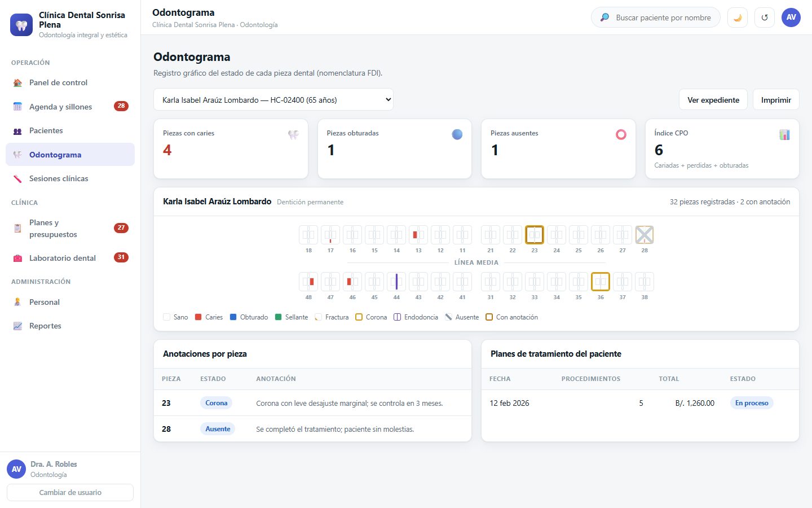Select Odontograma in the sidebar
812x508 pixels.
pyautogui.click(x=70, y=155)
